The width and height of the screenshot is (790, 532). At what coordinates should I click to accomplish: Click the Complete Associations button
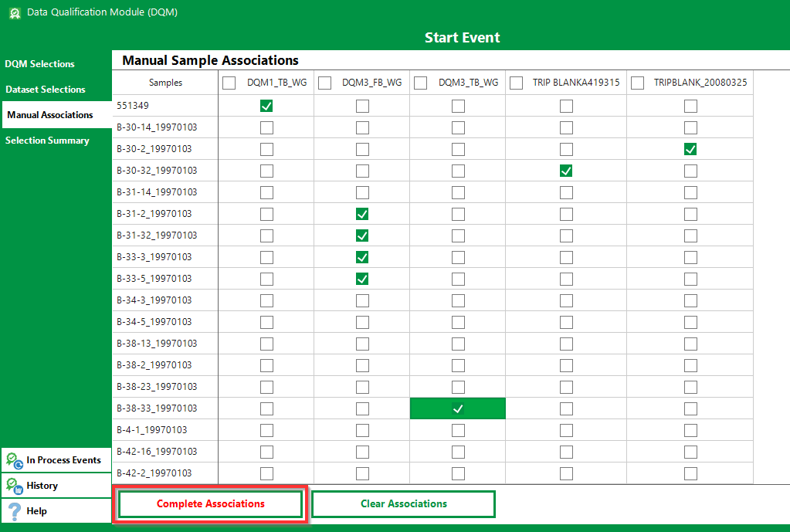(209, 503)
